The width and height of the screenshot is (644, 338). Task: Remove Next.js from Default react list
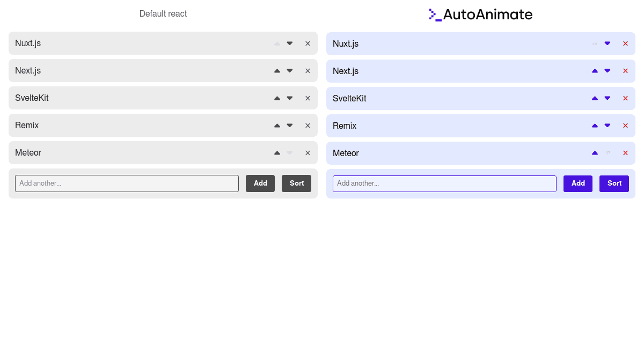pos(308,71)
